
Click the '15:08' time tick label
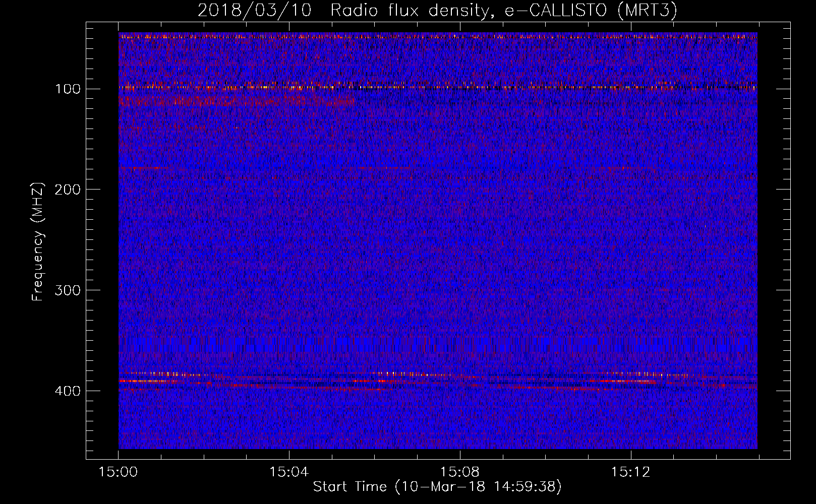pos(460,472)
